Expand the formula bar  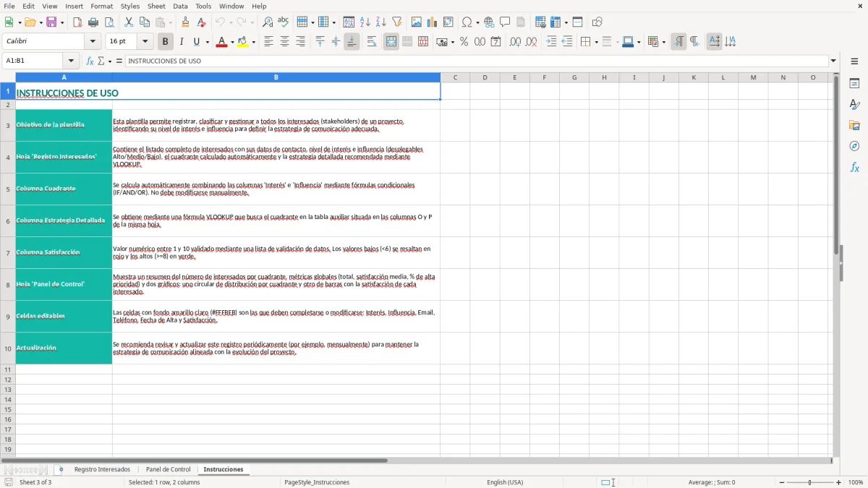(x=833, y=61)
